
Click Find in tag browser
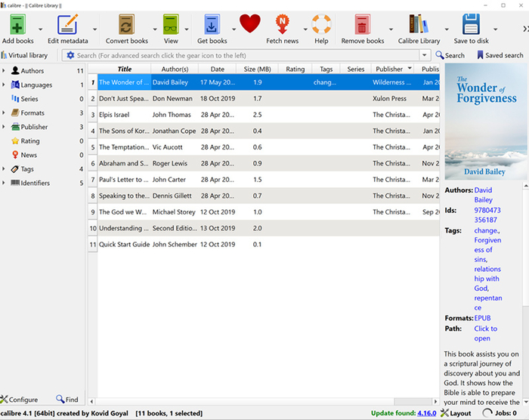(x=67, y=400)
